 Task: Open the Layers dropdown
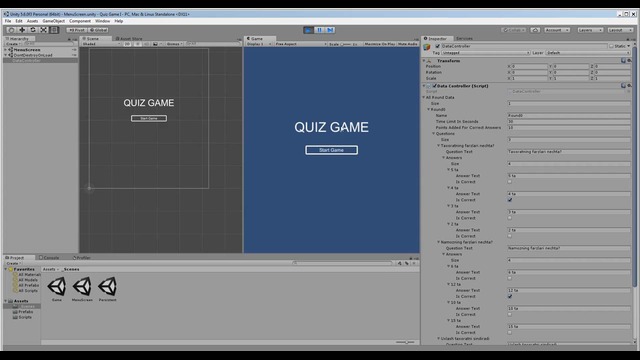pyautogui.click(x=590, y=30)
